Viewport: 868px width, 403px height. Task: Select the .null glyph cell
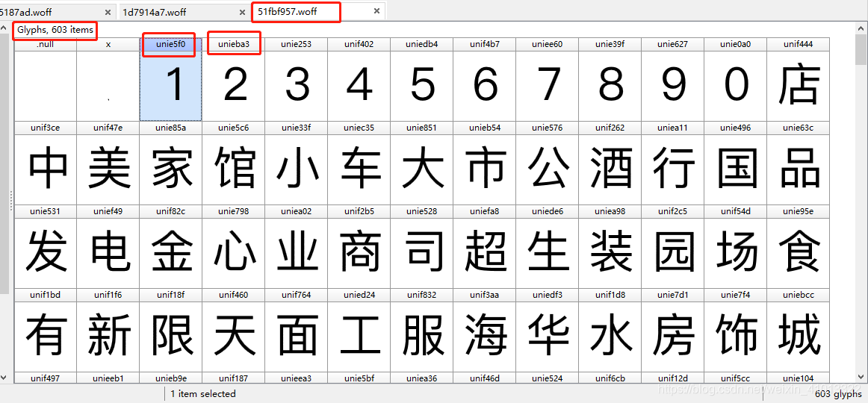[46, 79]
